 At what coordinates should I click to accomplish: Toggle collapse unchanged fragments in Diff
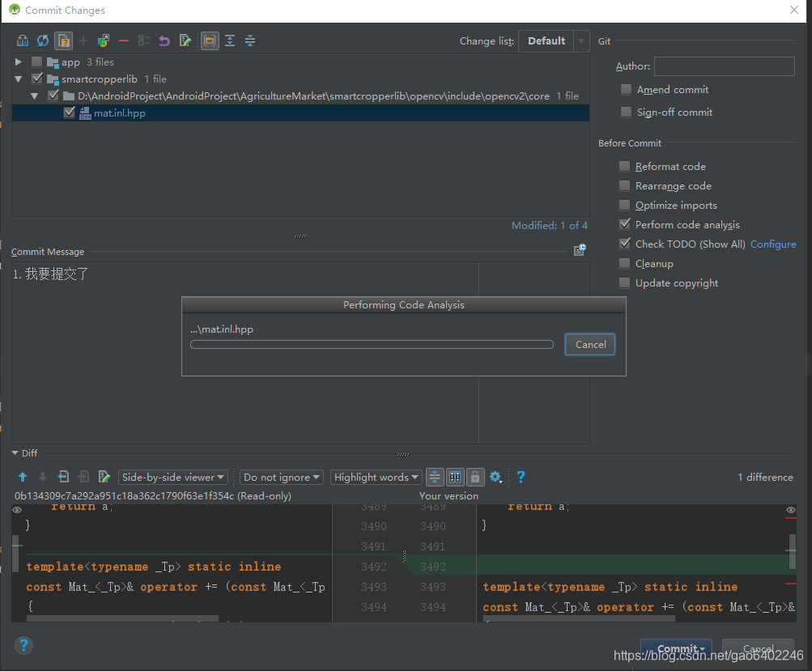[x=435, y=477]
